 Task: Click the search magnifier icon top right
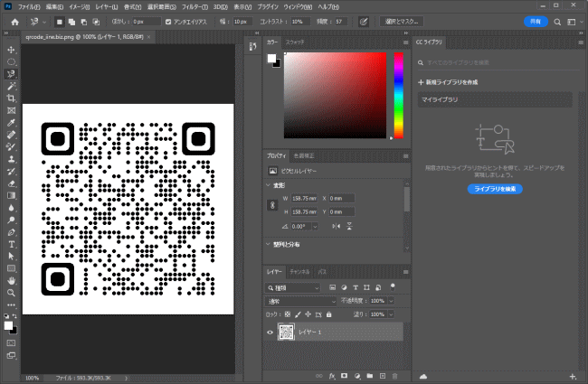click(x=557, y=22)
